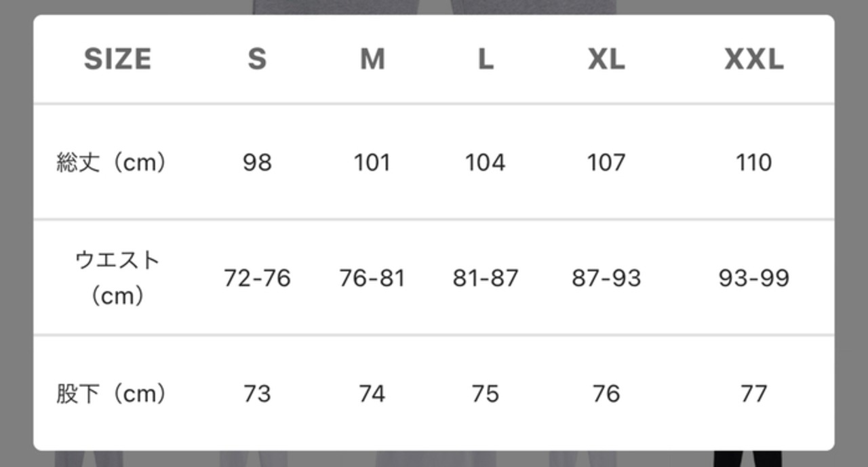Click the 股下（cm） row label
Viewport: 868px width, 467px height.
(x=111, y=394)
